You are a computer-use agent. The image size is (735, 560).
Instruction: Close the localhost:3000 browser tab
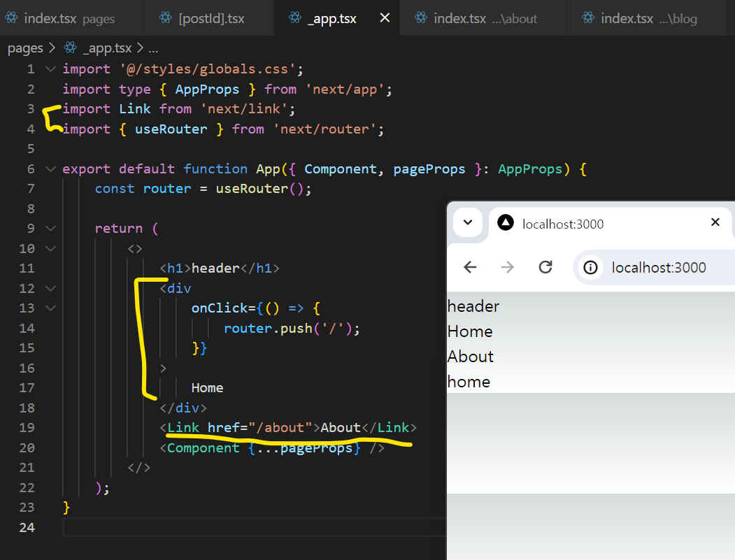click(x=715, y=222)
